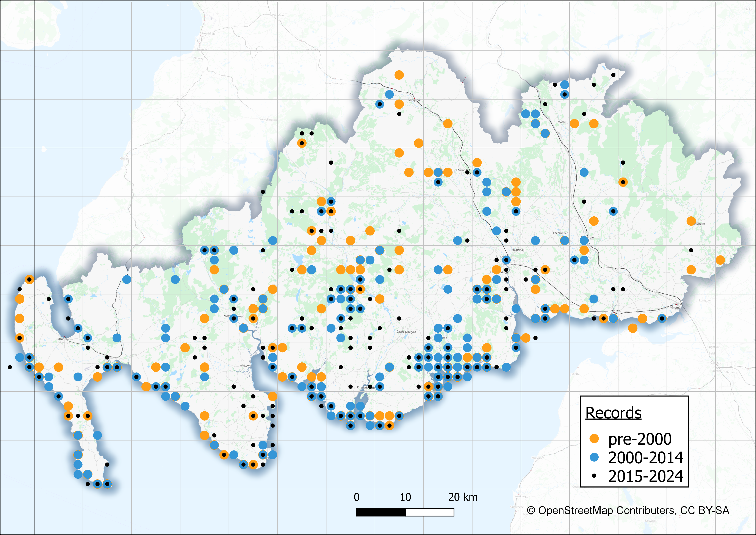
Task: Click the Lochmaben town label
Action: [x=560, y=233]
